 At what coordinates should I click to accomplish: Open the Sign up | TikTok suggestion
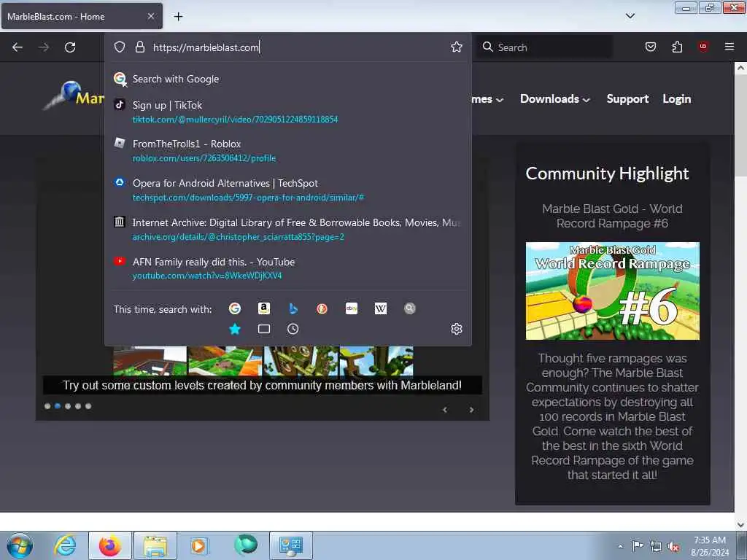288,112
